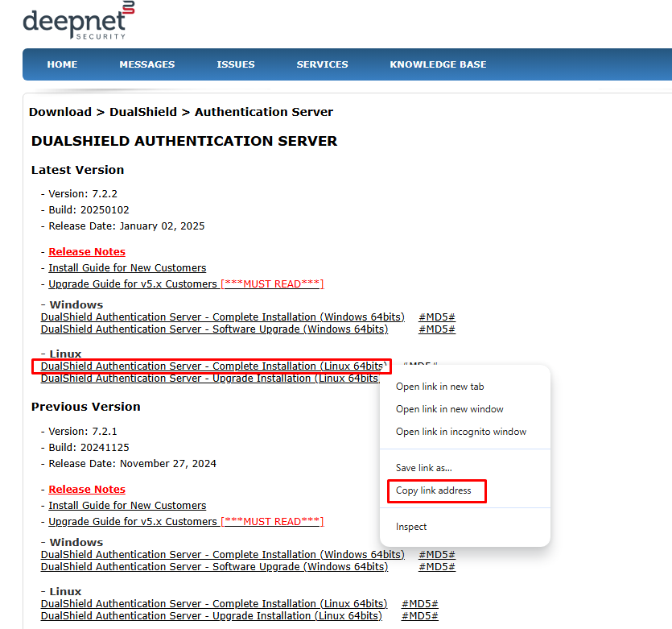Download previous version Linux 64bits Complete Installation
The height and width of the screenshot is (629, 672).
point(213,604)
